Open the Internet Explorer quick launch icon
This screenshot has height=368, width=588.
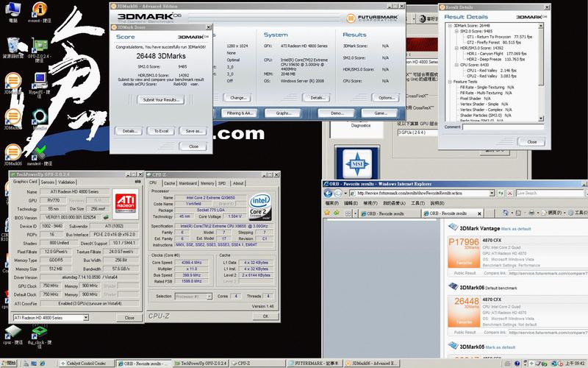[x=43, y=364]
